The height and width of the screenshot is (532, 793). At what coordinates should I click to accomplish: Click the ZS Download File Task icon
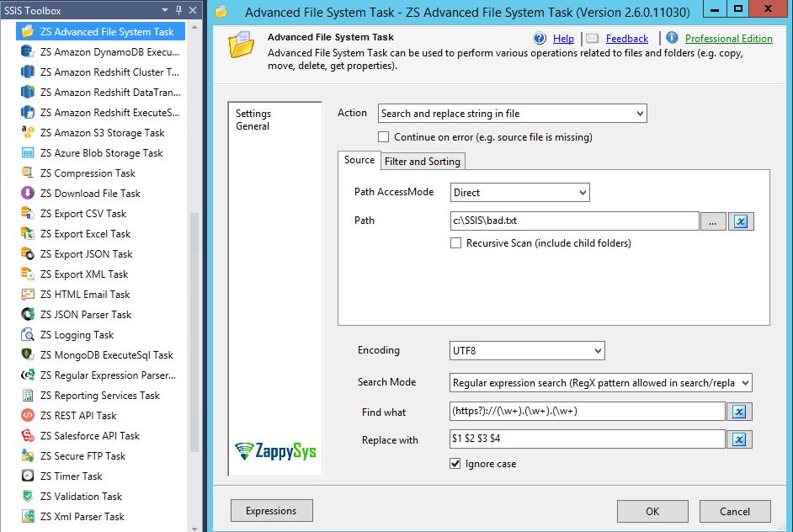pyautogui.click(x=28, y=193)
